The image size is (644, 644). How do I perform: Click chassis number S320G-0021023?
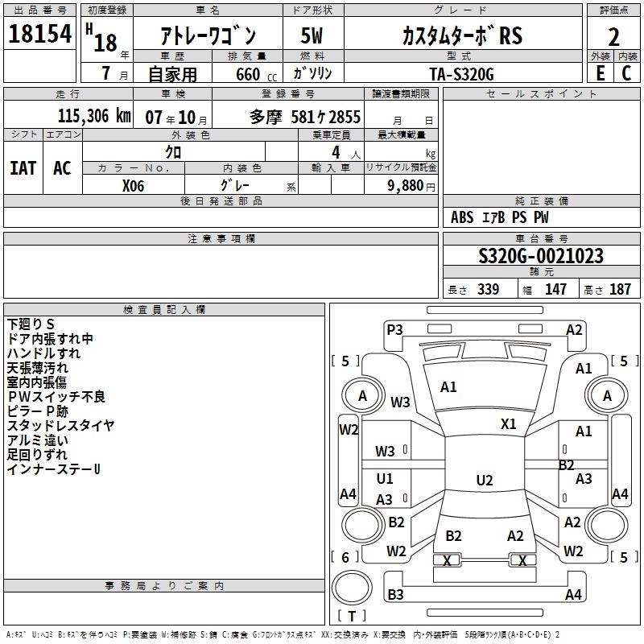(x=541, y=256)
